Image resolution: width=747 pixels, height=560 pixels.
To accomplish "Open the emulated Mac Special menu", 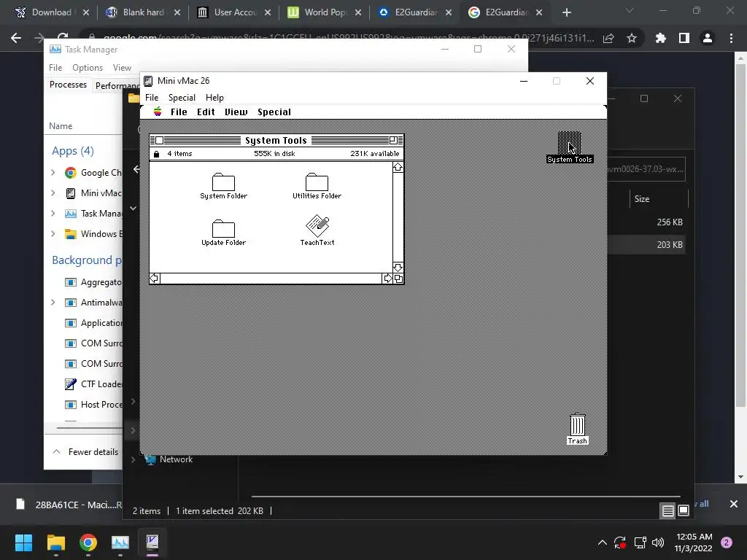I will click(274, 112).
